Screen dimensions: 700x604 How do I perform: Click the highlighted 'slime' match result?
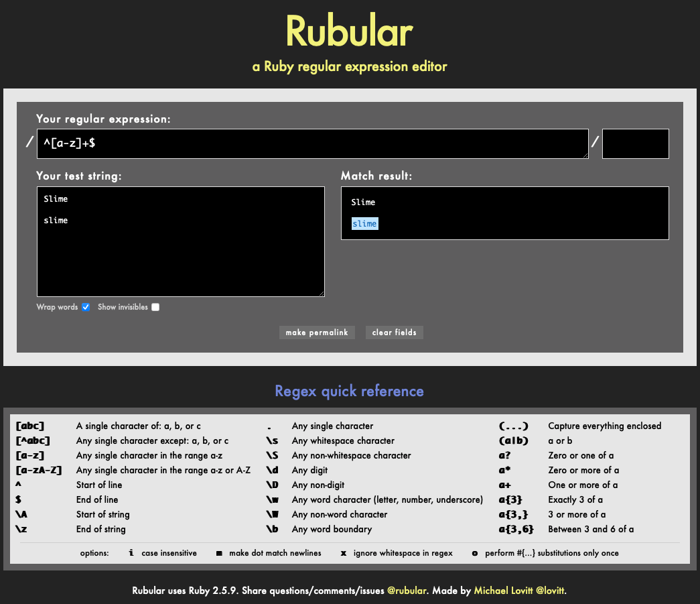[x=364, y=224]
